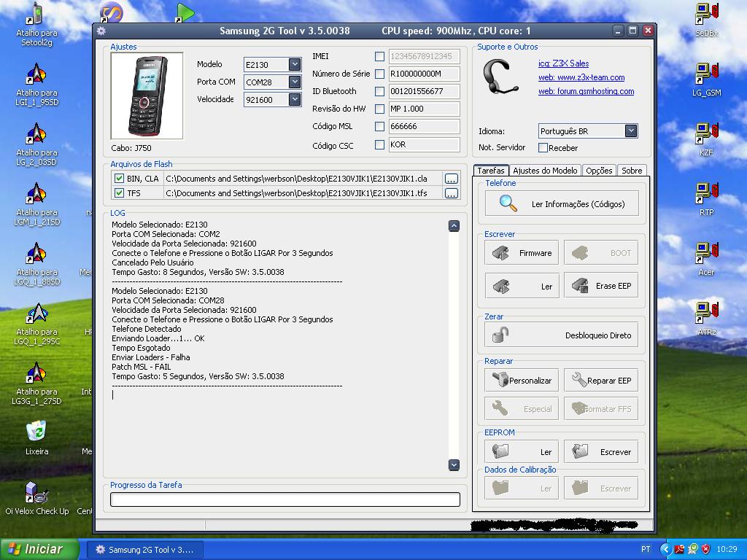Click the Iniciar start button
This screenshot has height=560, width=747.
39,549
